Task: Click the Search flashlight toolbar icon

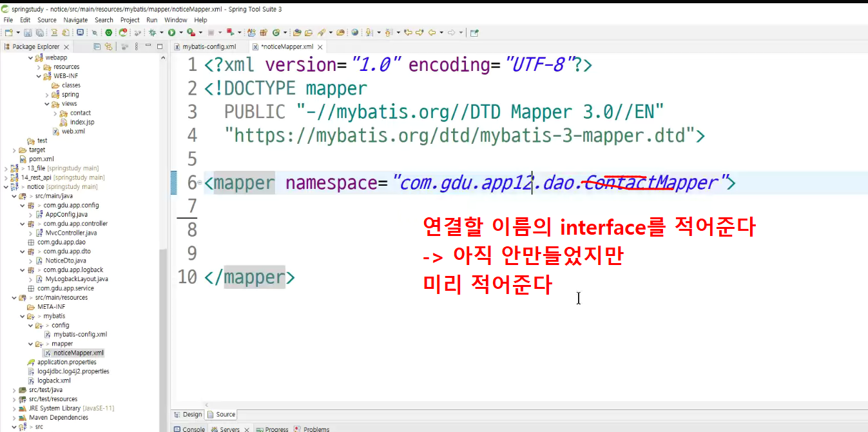Action: click(321, 32)
